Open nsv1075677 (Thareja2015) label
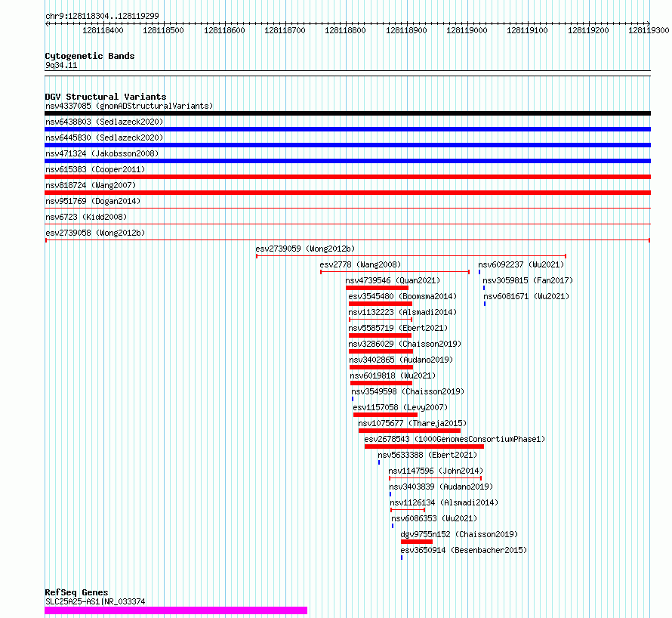Viewport: 672px width, 618px height. (x=412, y=423)
